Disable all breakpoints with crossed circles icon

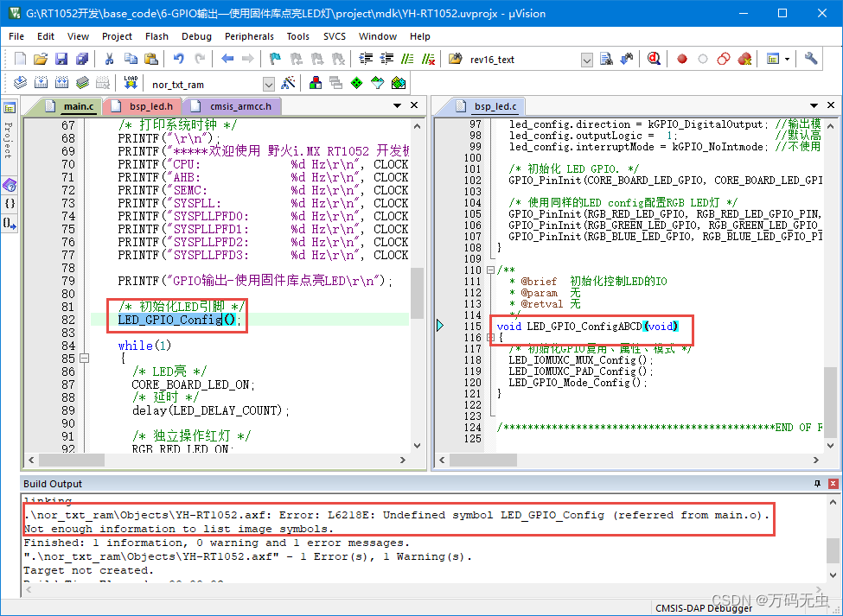click(723, 58)
